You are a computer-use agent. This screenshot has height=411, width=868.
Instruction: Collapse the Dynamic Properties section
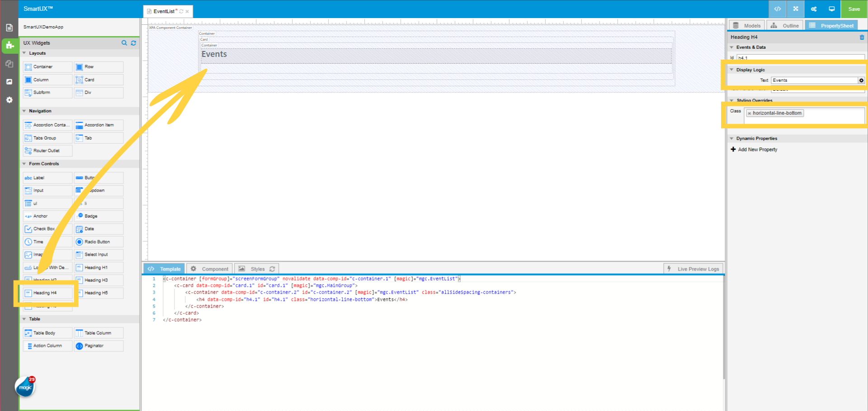[x=732, y=139]
